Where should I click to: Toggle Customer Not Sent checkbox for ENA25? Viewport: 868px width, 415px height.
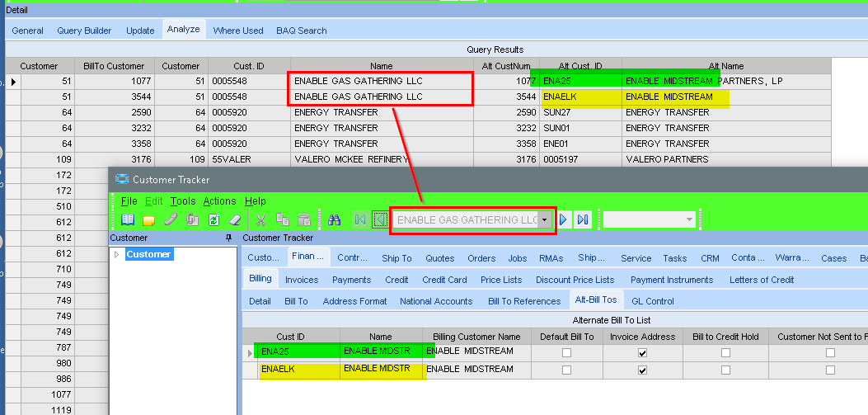(830, 353)
